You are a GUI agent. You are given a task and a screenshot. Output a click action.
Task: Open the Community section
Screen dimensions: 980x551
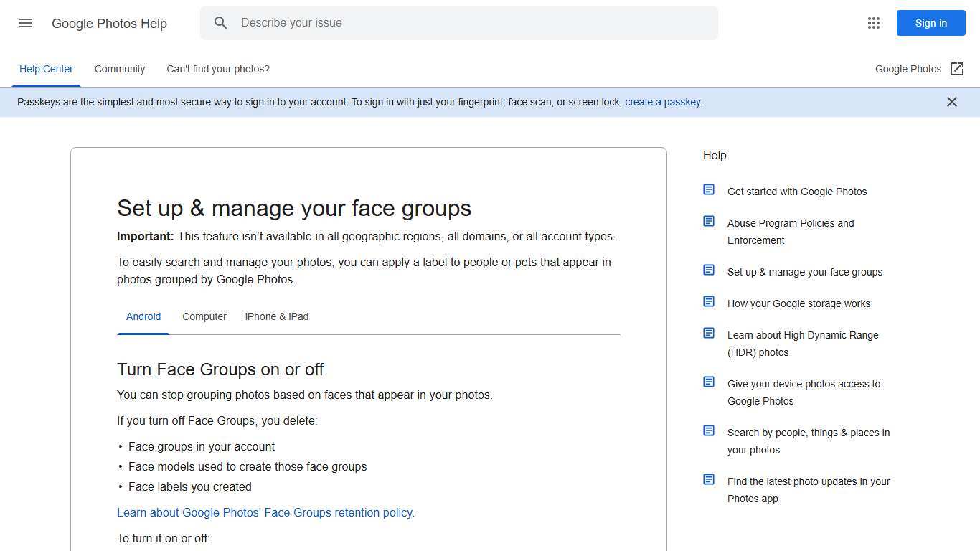(x=120, y=69)
